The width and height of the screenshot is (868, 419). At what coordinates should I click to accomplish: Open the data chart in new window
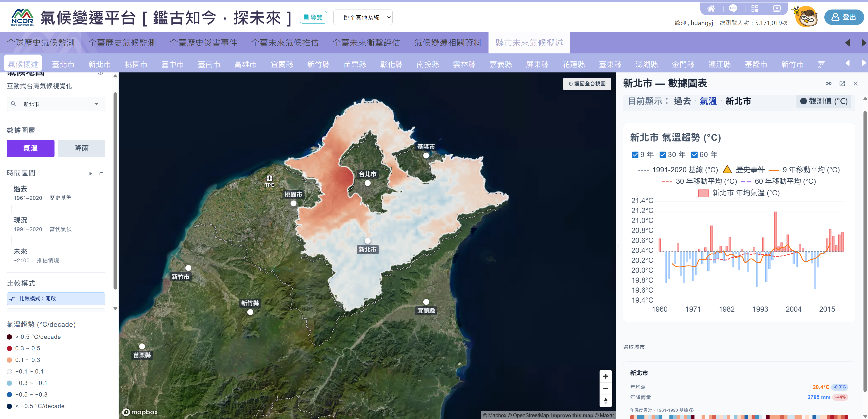pos(842,83)
